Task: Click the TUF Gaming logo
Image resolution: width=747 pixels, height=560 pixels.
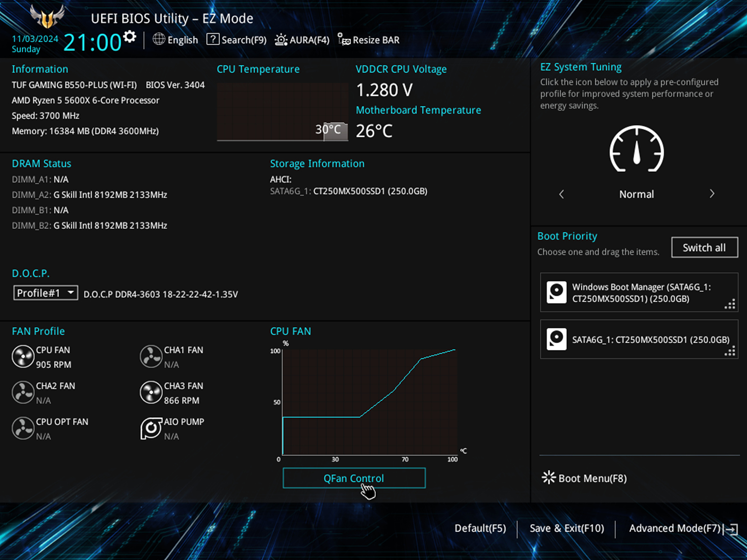Action: click(x=47, y=16)
